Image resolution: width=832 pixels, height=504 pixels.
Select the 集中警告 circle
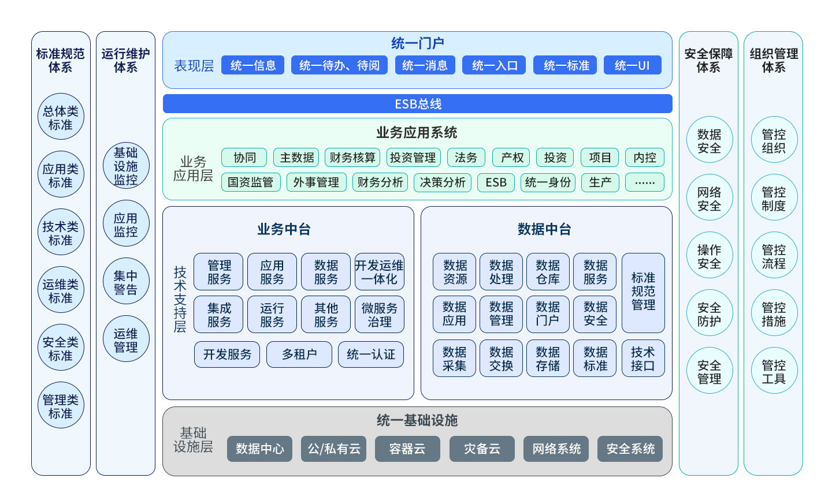coord(126,281)
